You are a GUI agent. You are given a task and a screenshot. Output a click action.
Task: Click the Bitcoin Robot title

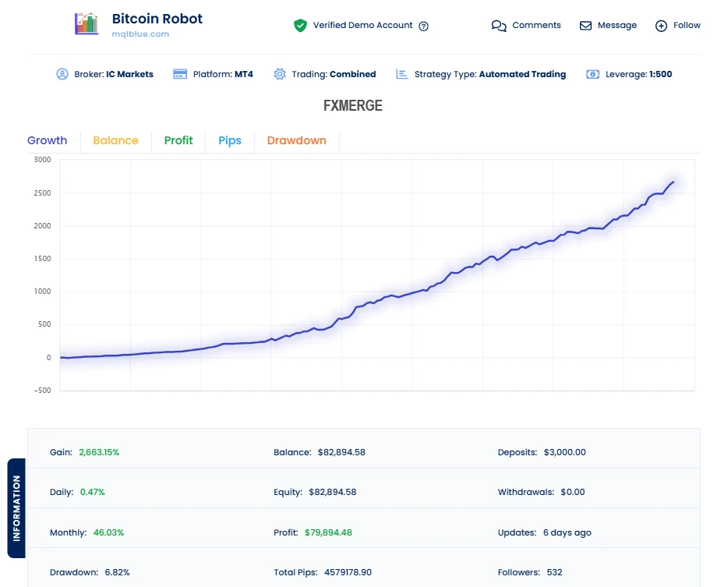tap(157, 18)
